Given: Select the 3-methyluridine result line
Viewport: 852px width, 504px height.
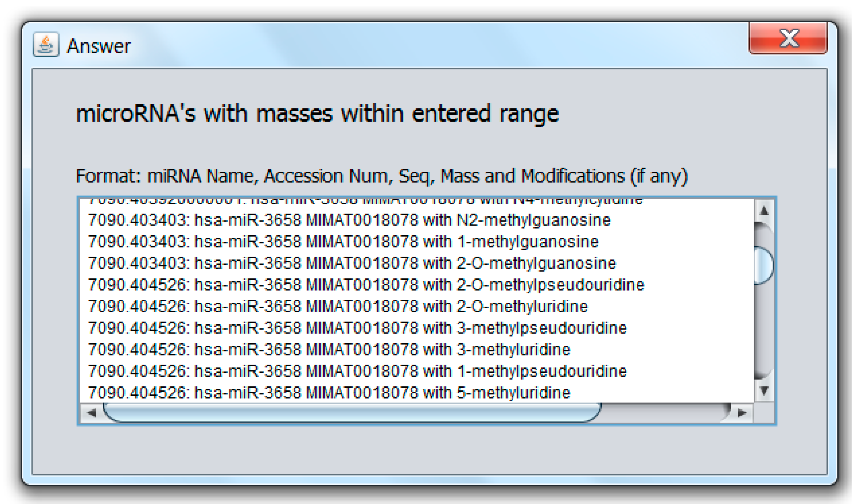Looking at the screenshot, I should point(329,350).
